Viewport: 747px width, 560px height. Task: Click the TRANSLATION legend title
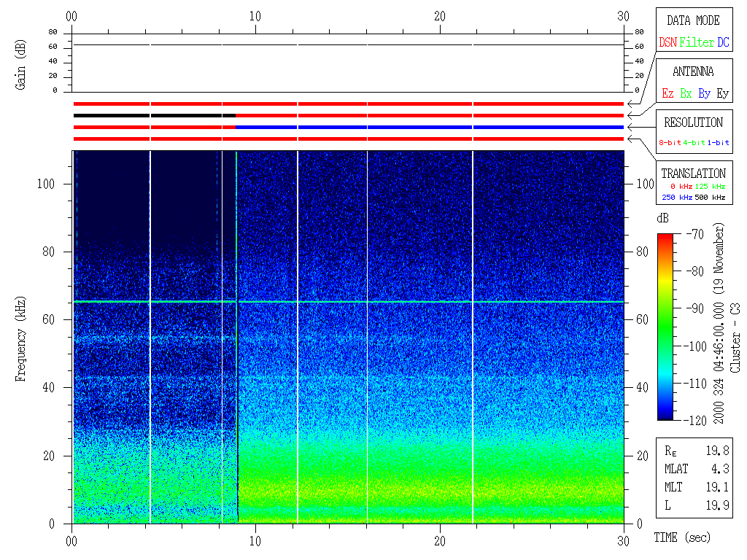point(693,174)
